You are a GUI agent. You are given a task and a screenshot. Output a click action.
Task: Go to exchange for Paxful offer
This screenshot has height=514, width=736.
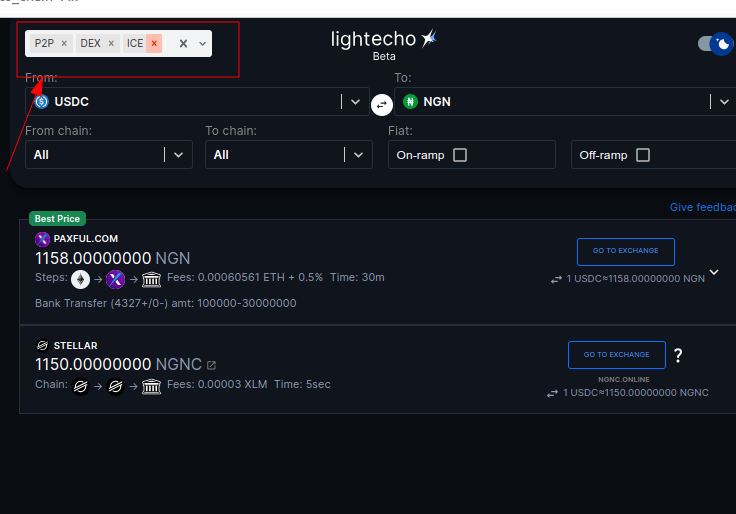626,252
